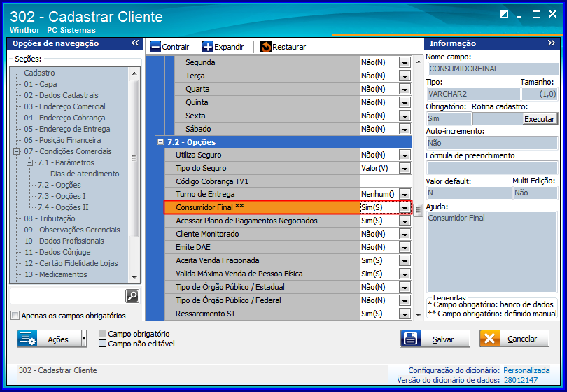The width and height of the screenshot is (567, 392).
Task: Click the Ajuda text area
Action: click(492, 252)
